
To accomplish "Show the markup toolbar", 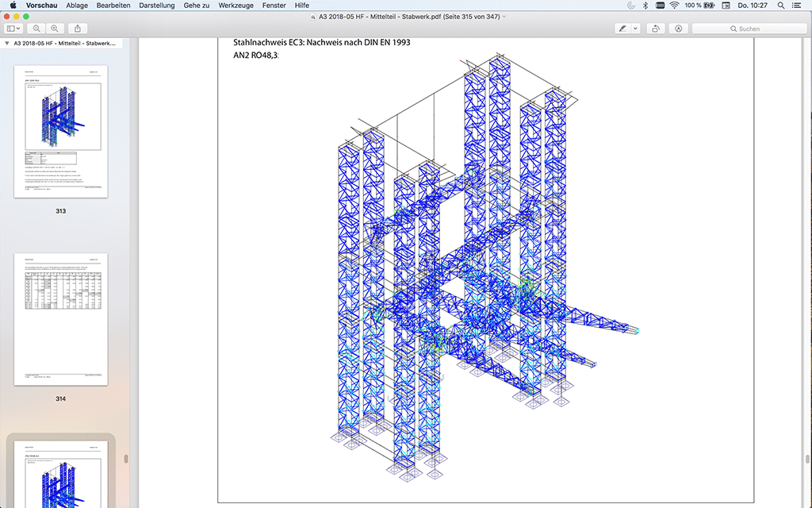I will tap(680, 29).
